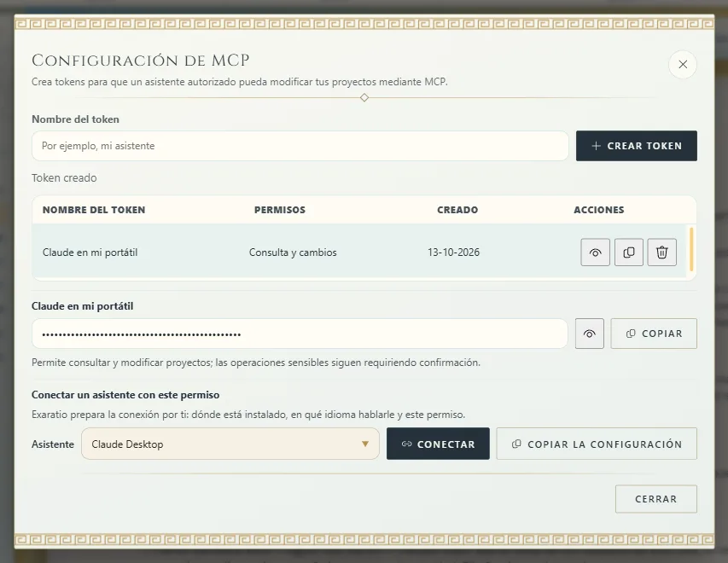
Task: Copy token from the table row actions
Action: pos(629,252)
